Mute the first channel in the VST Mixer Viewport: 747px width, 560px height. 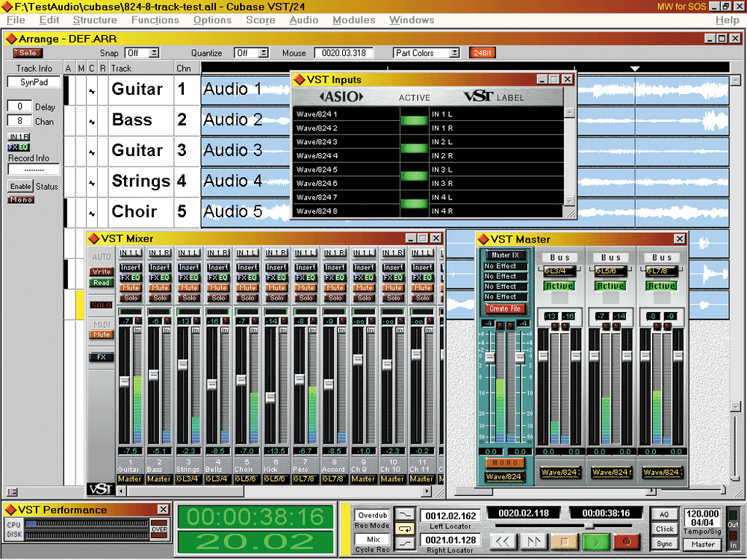130,286
